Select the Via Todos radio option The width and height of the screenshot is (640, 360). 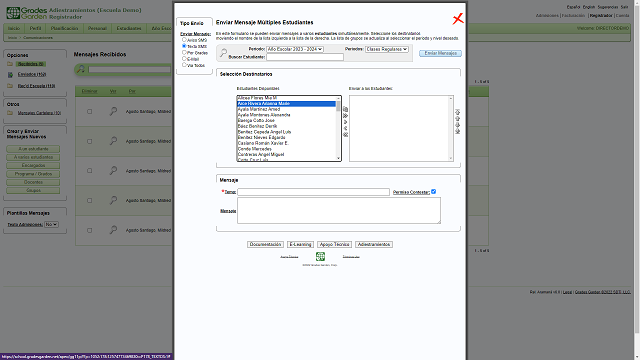pos(184,65)
